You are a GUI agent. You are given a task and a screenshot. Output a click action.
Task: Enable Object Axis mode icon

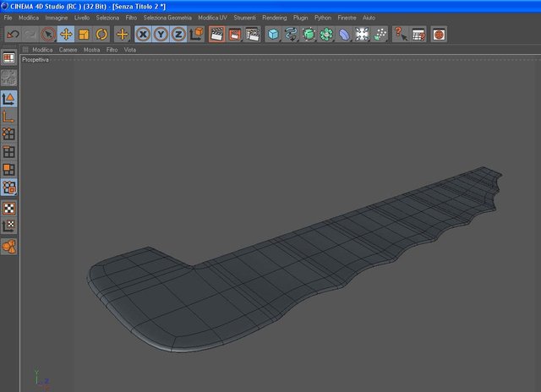[9, 117]
